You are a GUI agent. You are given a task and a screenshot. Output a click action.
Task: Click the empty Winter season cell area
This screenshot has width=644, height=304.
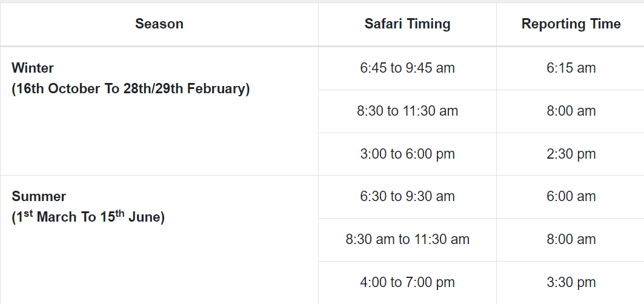pyautogui.click(x=159, y=137)
